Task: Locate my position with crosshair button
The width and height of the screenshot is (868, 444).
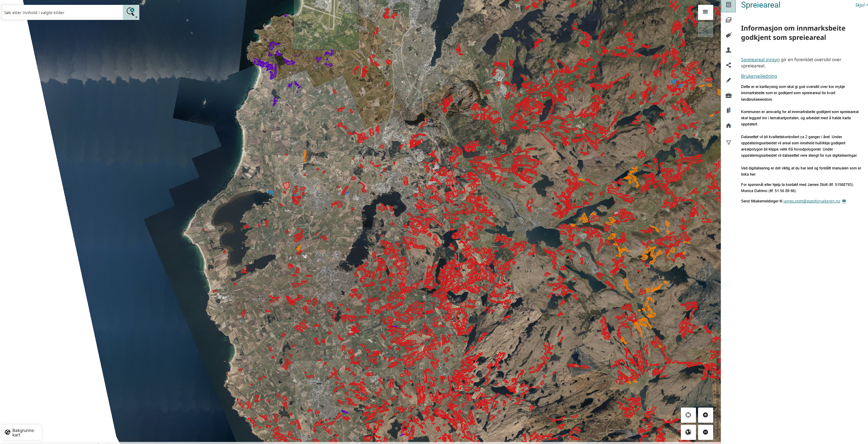Action: pos(688,415)
